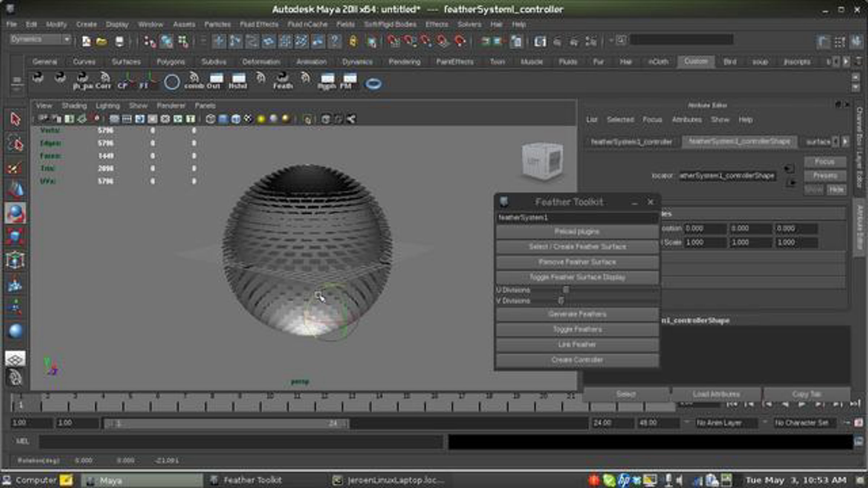
Task: Click the MEL command line input
Action: coord(241,441)
